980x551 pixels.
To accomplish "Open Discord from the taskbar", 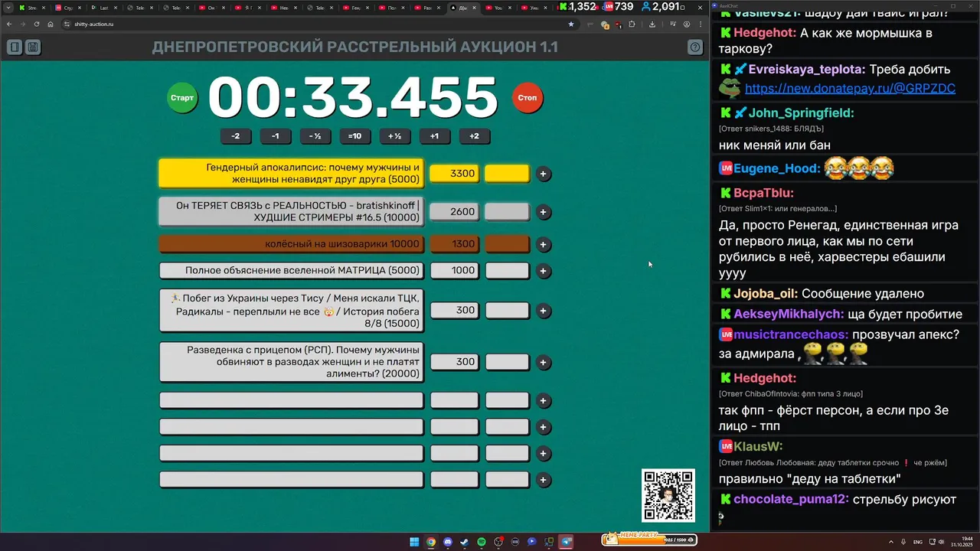I will pos(448,542).
